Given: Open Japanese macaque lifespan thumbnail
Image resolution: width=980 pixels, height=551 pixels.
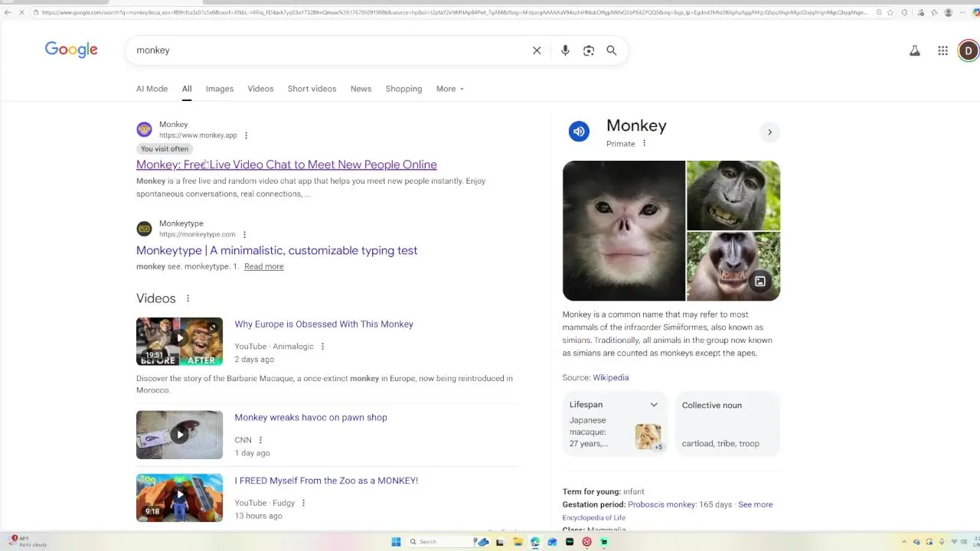Looking at the screenshot, I should click(648, 437).
